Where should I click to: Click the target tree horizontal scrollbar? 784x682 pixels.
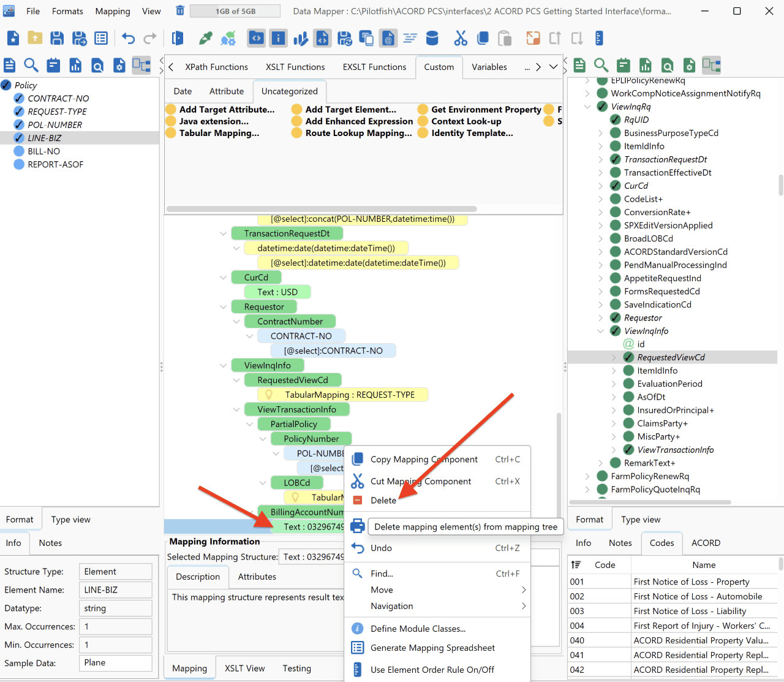pos(651,502)
